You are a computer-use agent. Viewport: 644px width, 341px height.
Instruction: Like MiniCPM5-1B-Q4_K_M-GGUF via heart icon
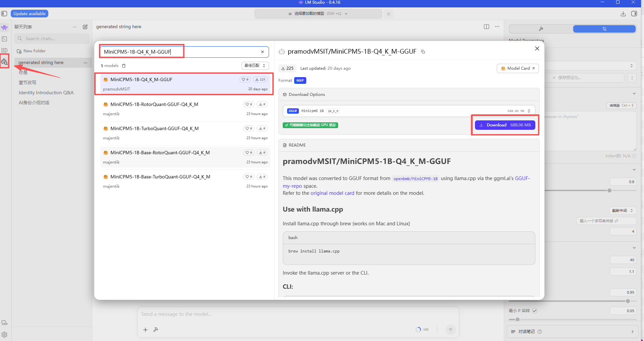[x=245, y=79]
